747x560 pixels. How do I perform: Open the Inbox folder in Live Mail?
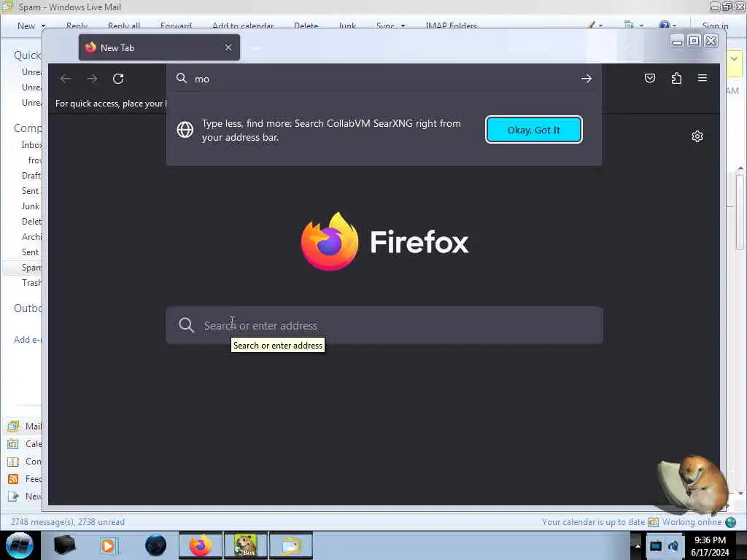[x=31, y=145]
